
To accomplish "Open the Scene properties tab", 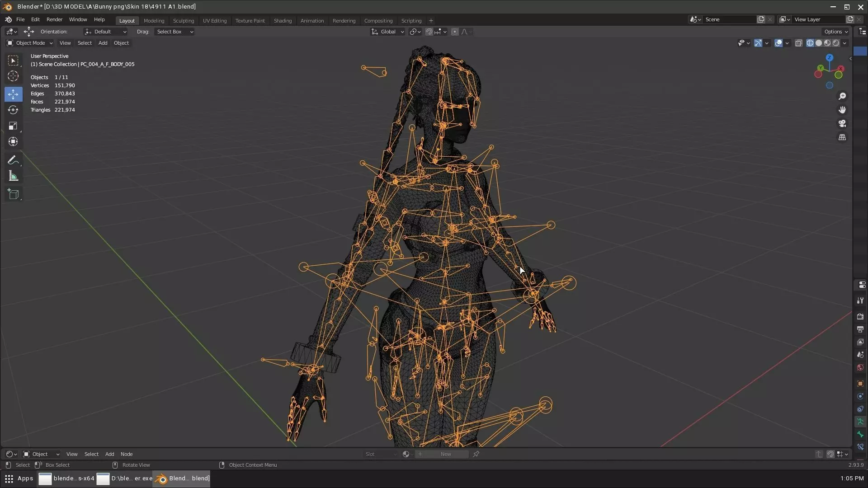I will [860, 355].
